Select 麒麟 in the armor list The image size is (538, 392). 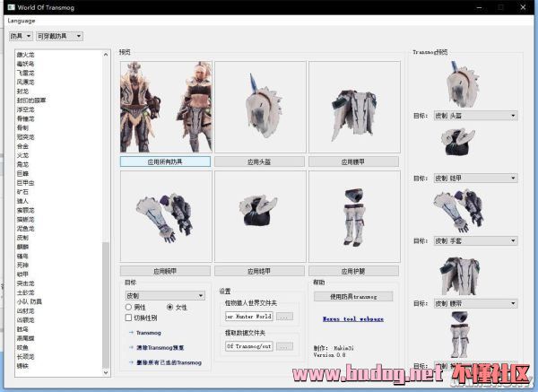(x=22, y=247)
